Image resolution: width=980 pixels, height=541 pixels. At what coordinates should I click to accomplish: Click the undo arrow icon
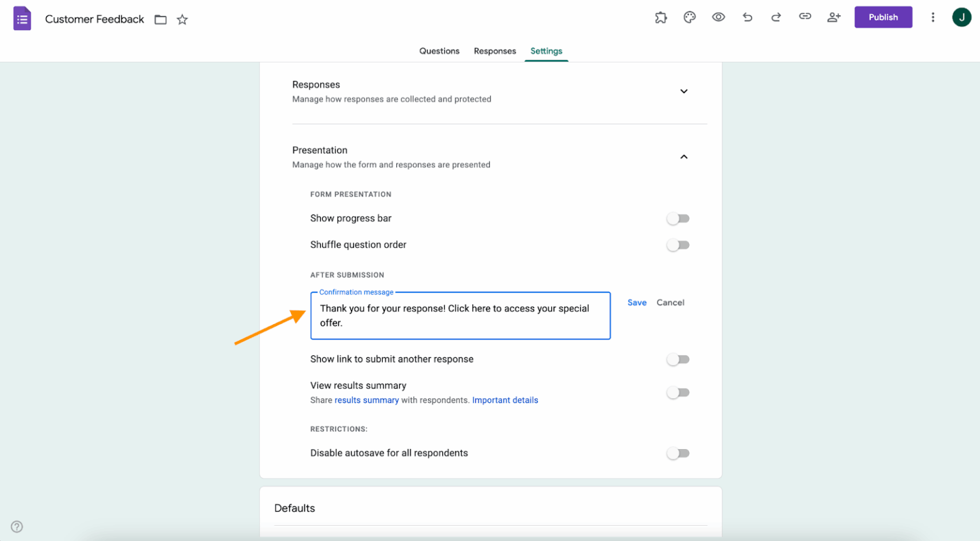pyautogui.click(x=747, y=17)
